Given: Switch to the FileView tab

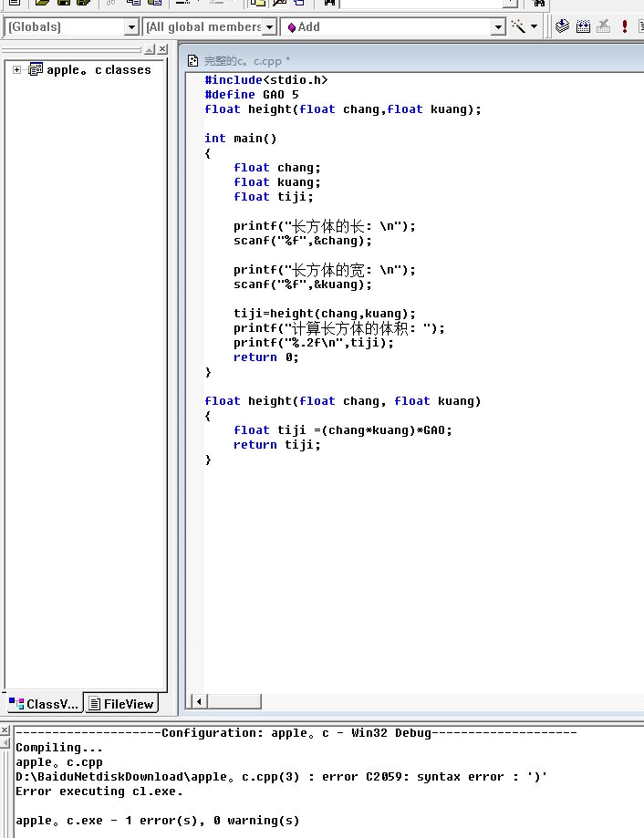Looking at the screenshot, I should [121, 704].
